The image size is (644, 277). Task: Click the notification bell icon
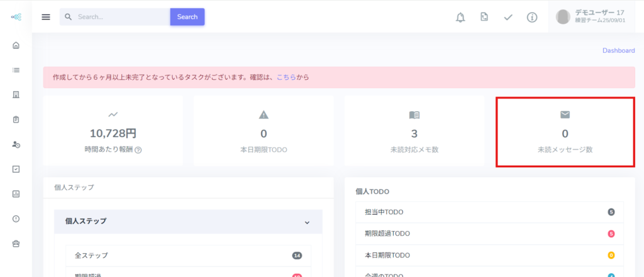pyautogui.click(x=460, y=17)
